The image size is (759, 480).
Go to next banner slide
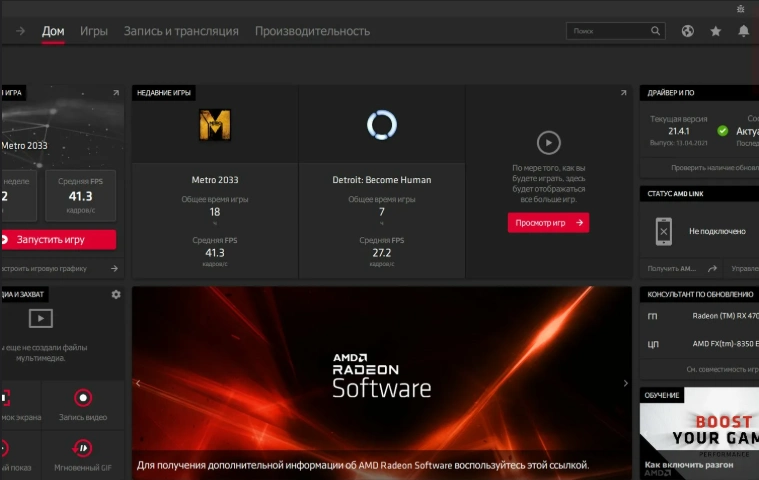[x=625, y=383]
